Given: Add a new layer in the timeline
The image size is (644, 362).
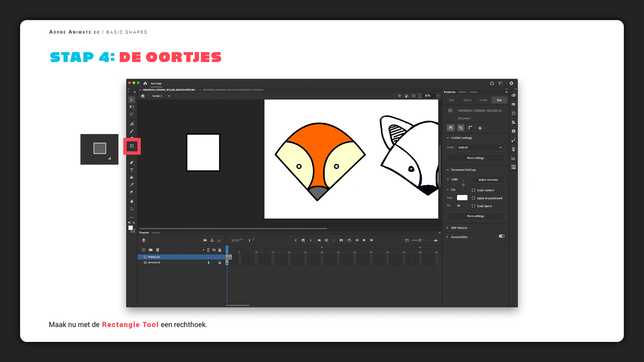Looking at the screenshot, I should point(144,250).
